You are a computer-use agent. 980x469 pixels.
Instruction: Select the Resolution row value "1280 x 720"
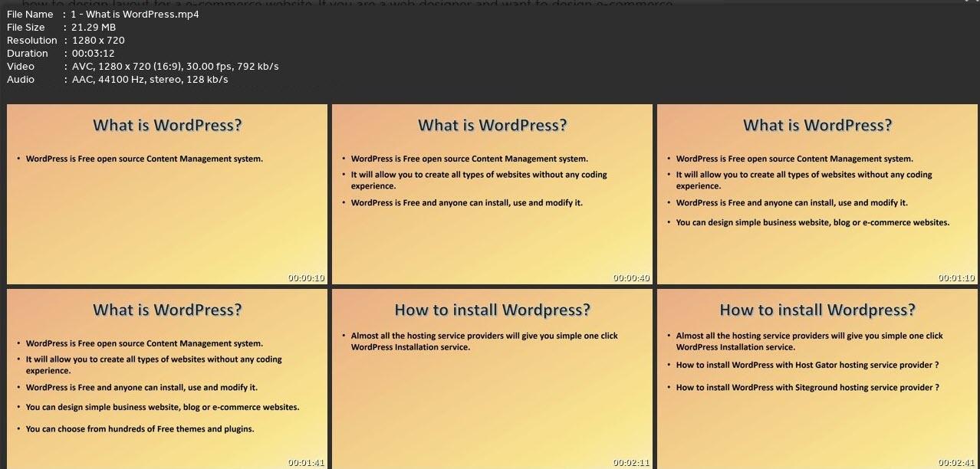point(98,40)
